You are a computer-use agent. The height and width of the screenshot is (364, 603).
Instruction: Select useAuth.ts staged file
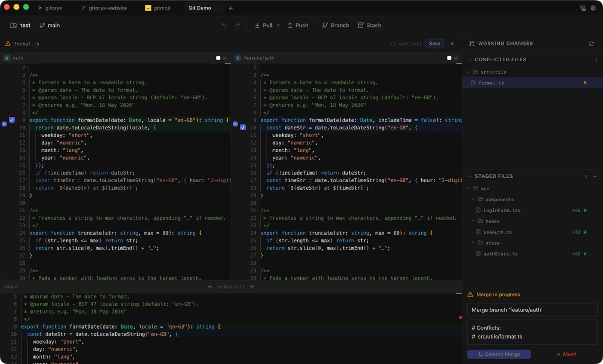point(533,232)
